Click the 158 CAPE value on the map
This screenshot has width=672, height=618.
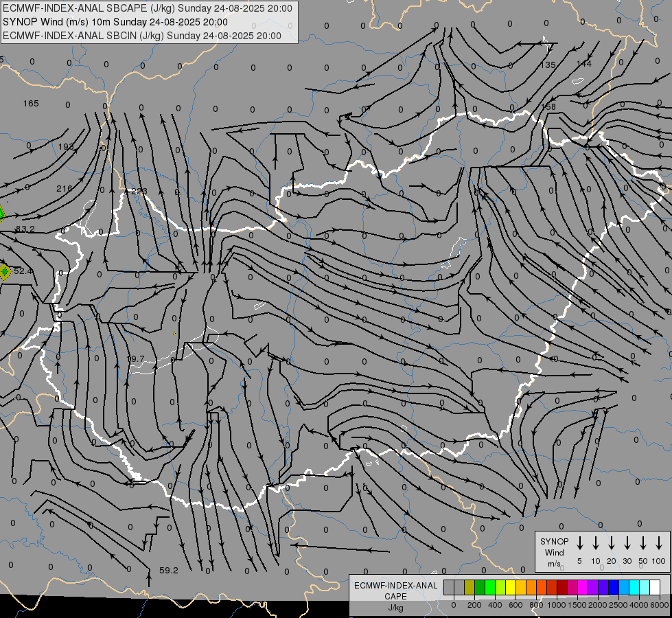pos(548,107)
